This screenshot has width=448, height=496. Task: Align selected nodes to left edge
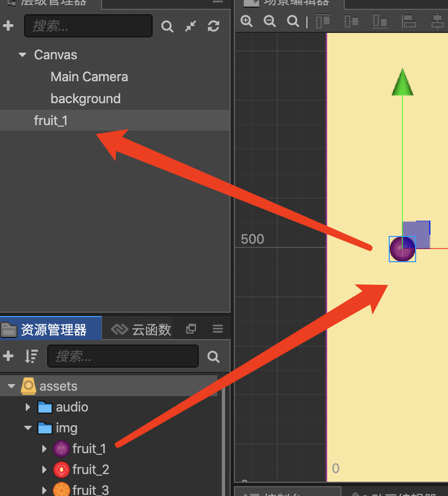(x=408, y=21)
